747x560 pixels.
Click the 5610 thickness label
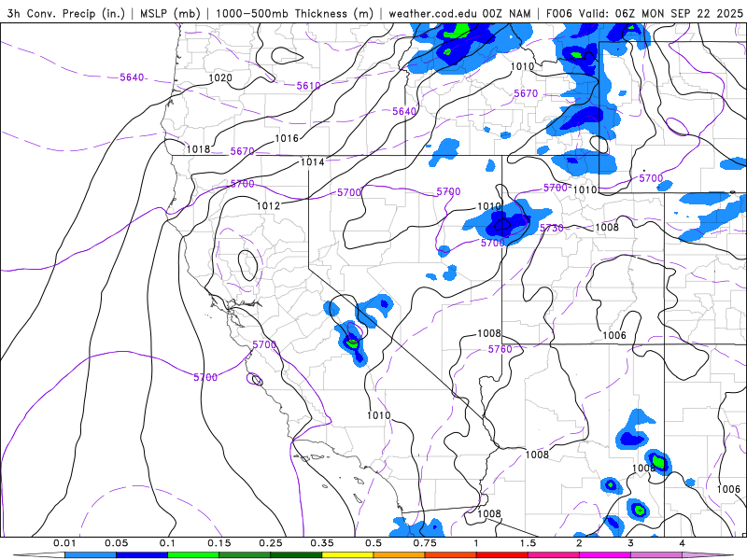pos(309,86)
